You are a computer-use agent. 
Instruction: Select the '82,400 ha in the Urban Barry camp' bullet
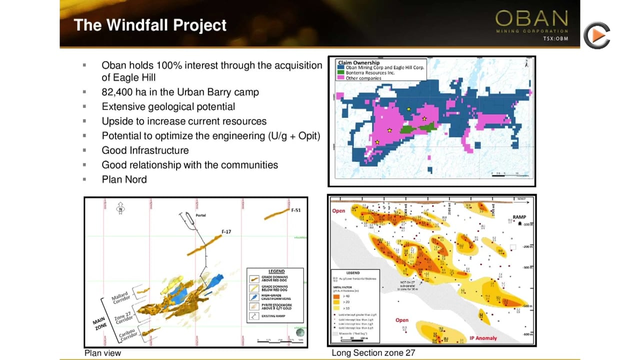tap(180, 92)
